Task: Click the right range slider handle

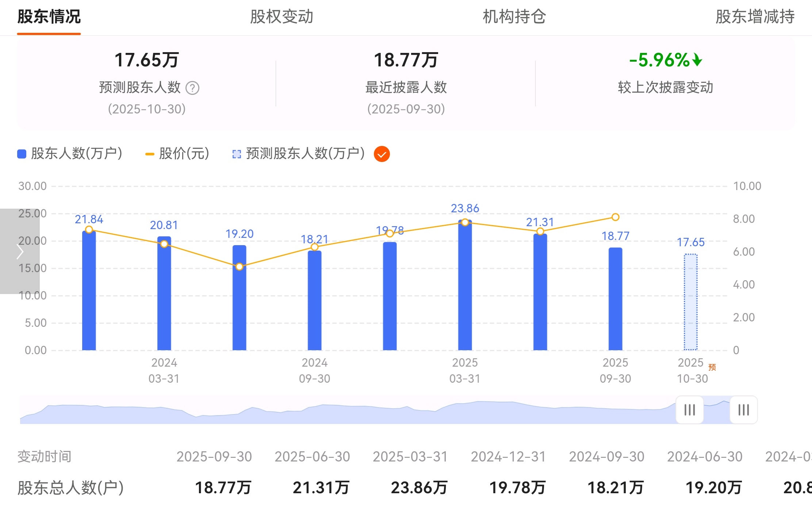Action: click(743, 410)
